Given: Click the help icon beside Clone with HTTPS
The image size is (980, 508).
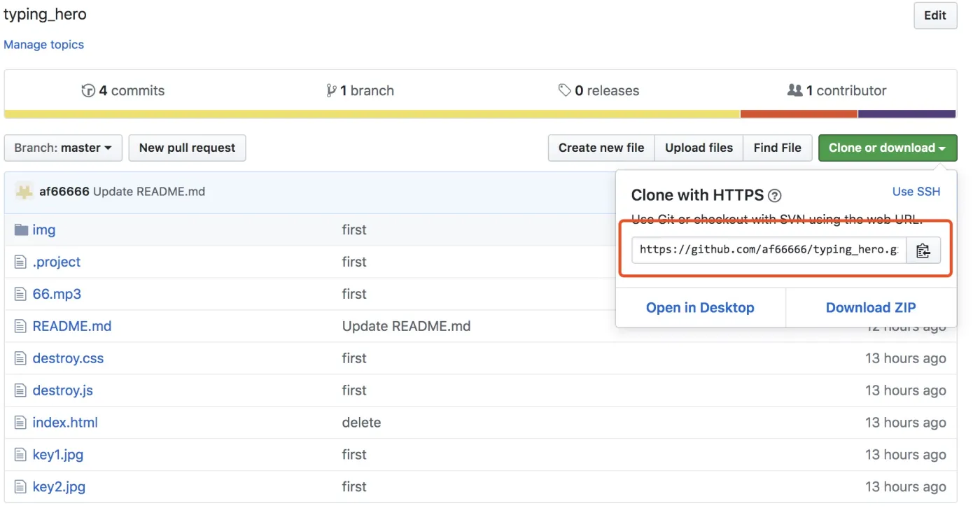Looking at the screenshot, I should 775,196.
